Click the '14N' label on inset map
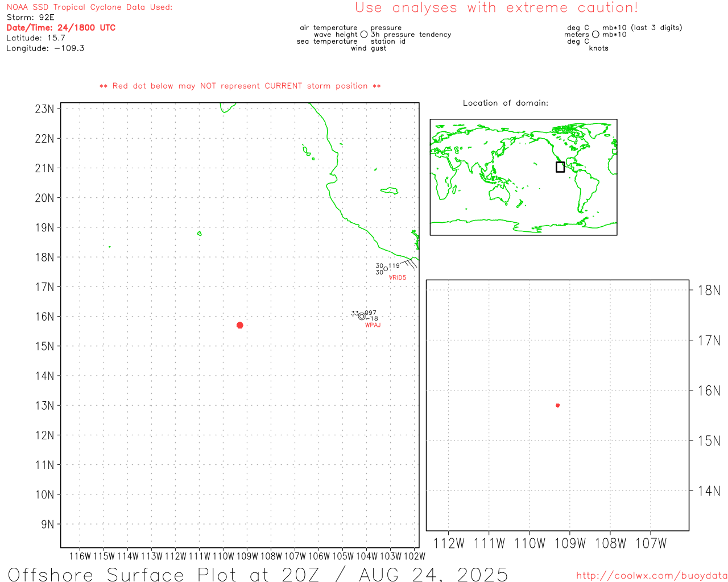The width and height of the screenshot is (728, 582). point(709,491)
